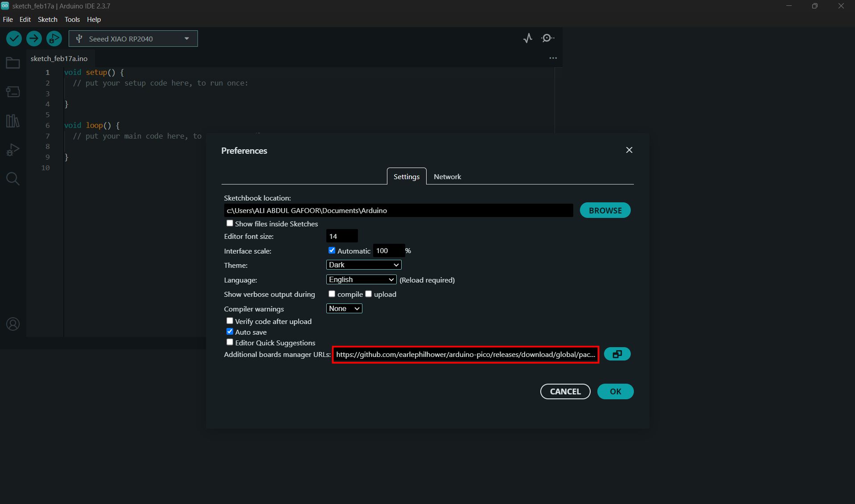
Task: Open the Library Manager sidebar icon
Action: click(x=13, y=121)
